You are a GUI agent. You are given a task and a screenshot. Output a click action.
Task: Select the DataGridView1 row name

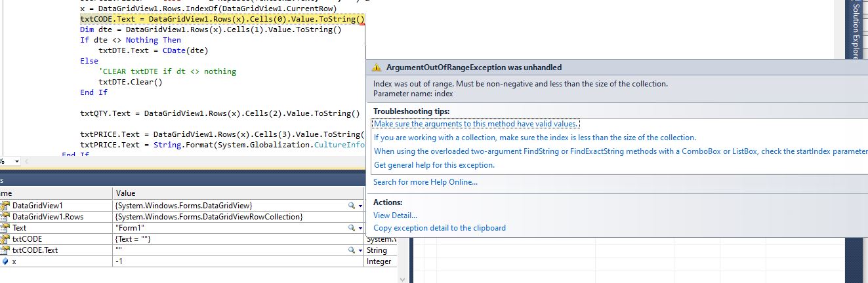pos(37,206)
